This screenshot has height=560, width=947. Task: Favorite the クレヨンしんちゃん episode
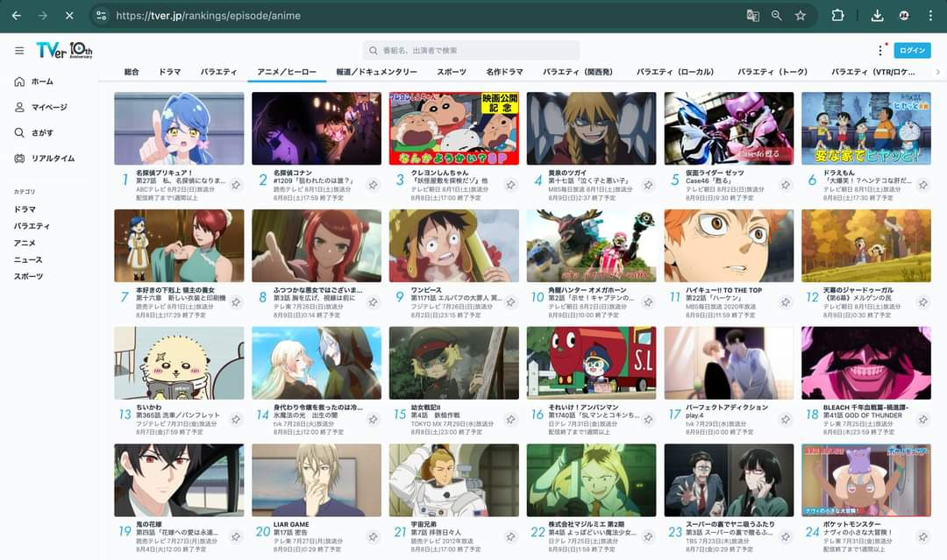[511, 185]
